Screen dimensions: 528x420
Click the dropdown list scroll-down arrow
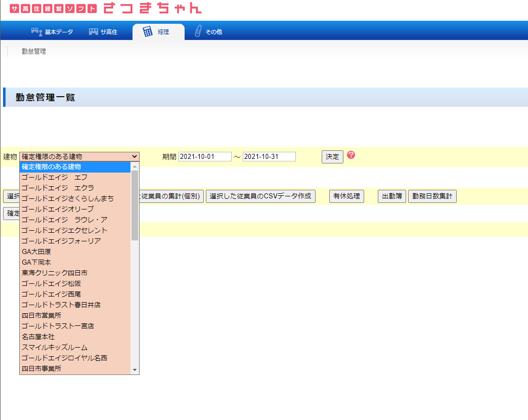click(135, 370)
